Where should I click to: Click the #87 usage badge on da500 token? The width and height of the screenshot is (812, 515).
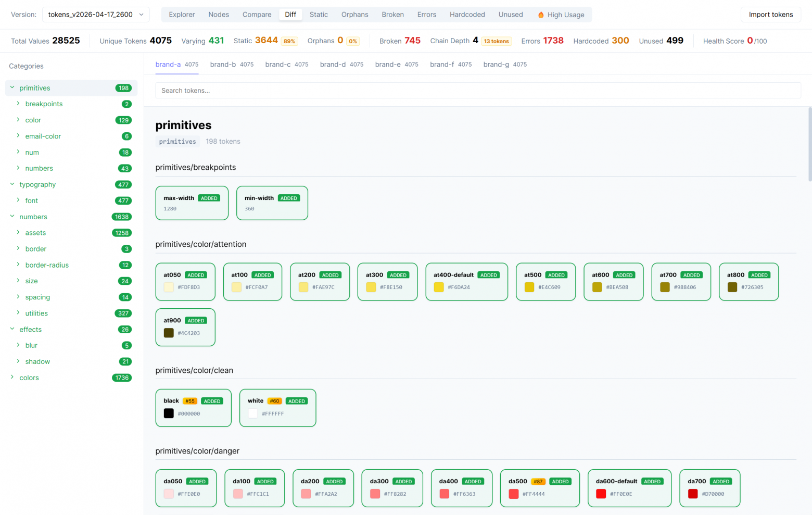(538, 482)
